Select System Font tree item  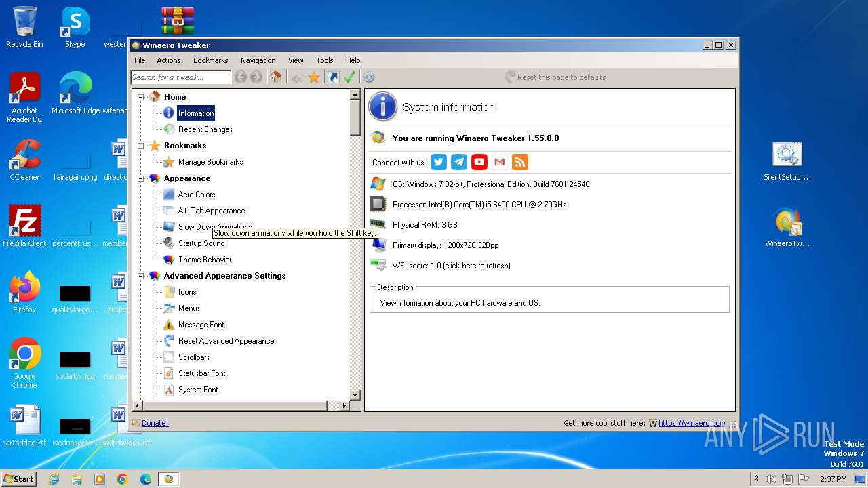point(198,390)
